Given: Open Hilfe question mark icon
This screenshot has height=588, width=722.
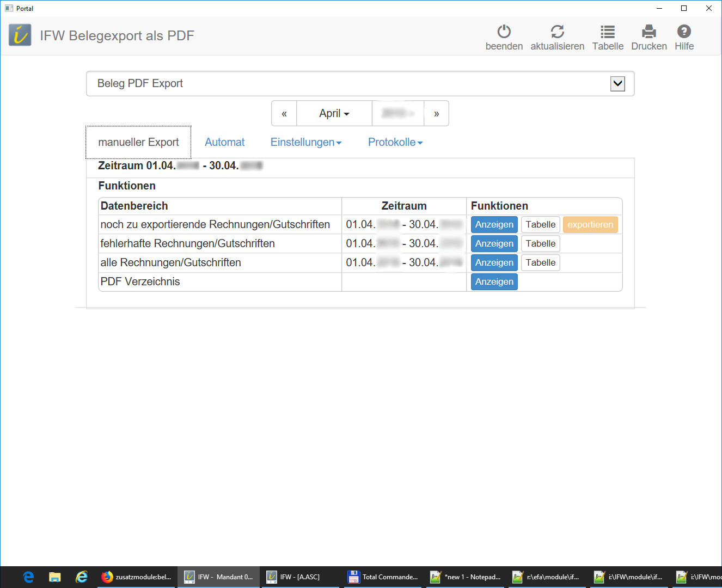Looking at the screenshot, I should point(684,32).
